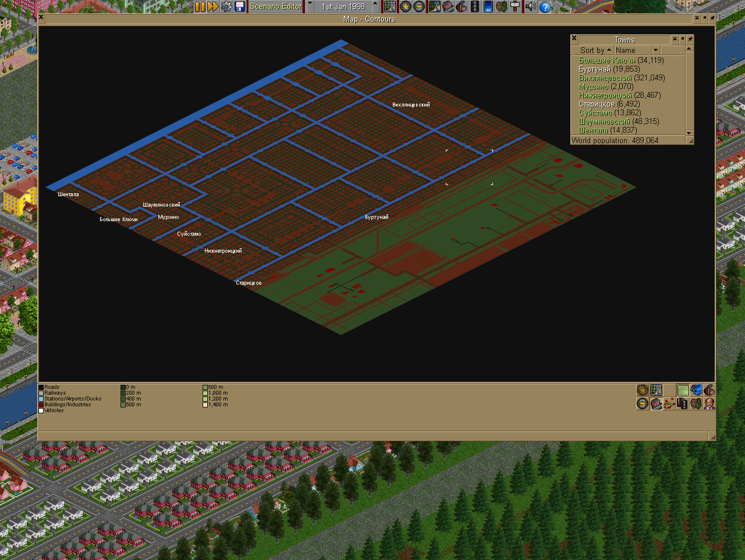The image size is (745, 560).
Task: Pause the game from the toolbar
Action: (x=200, y=6)
